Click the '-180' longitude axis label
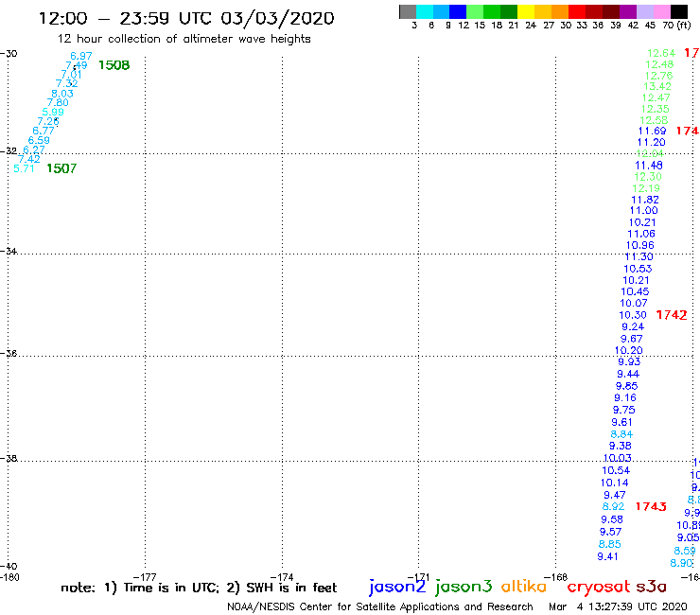700x615 pixels. pos(9,577)
